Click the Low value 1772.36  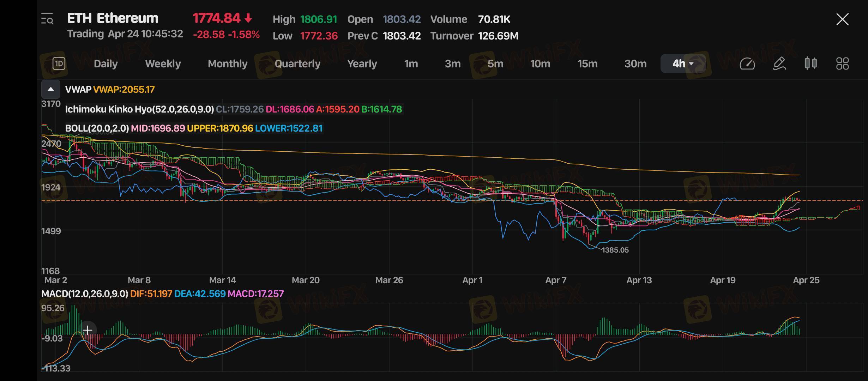coord(319,36)
